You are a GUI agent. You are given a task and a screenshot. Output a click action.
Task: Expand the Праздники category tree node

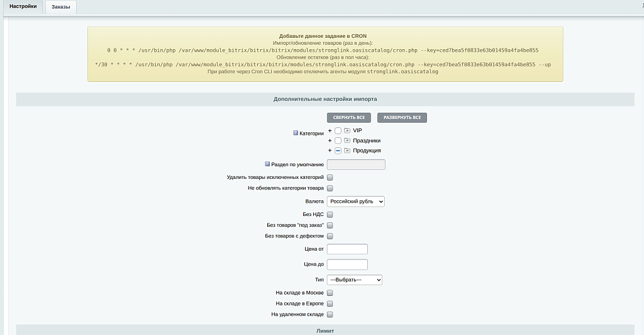(x=330, y=140)
